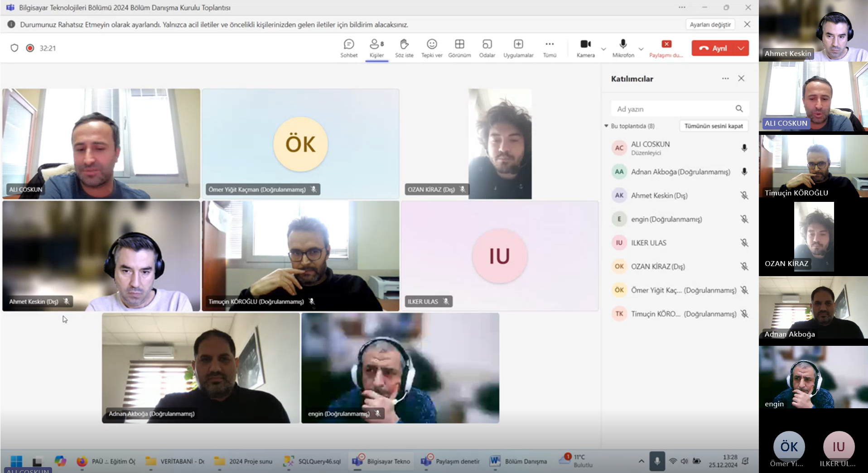Click the Ad yazın search field
The image size is (868, 473).
tap(673, 109)
